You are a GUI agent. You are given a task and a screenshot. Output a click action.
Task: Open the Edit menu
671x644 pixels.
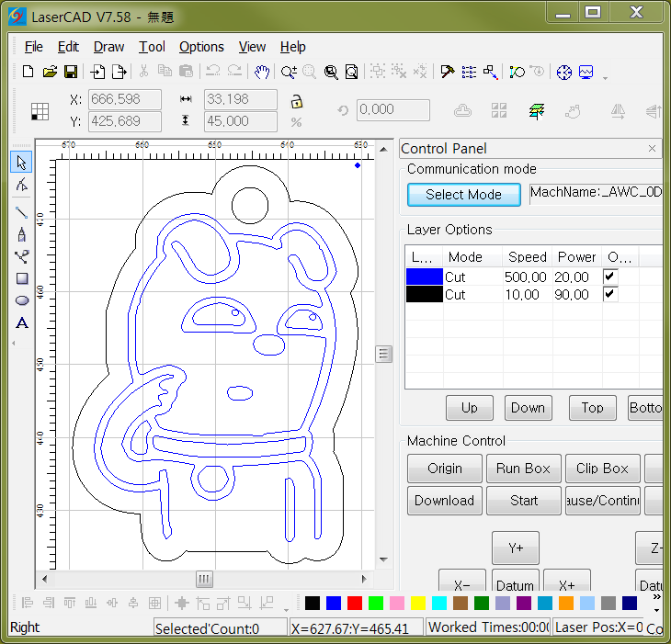pos(68,47)
